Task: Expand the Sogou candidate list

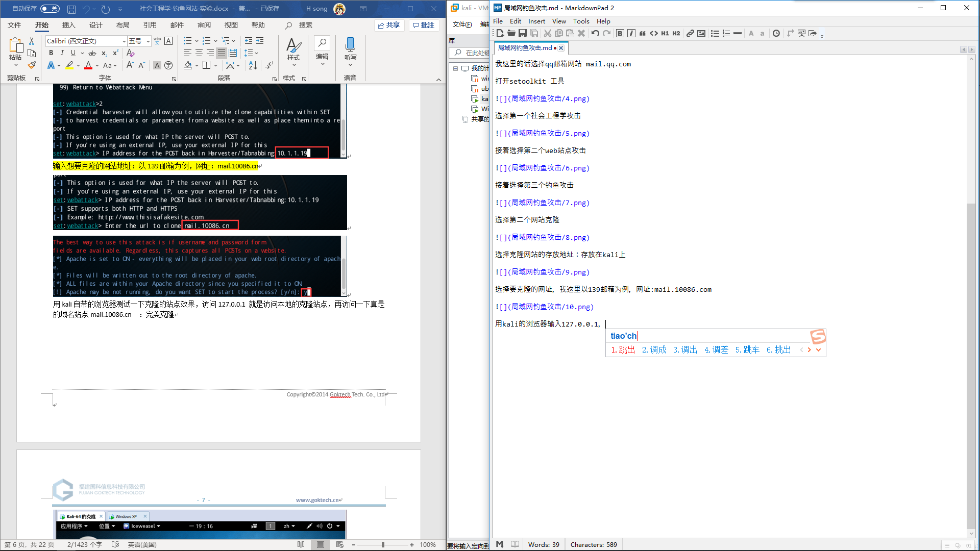Action: [x=819, y=350]
